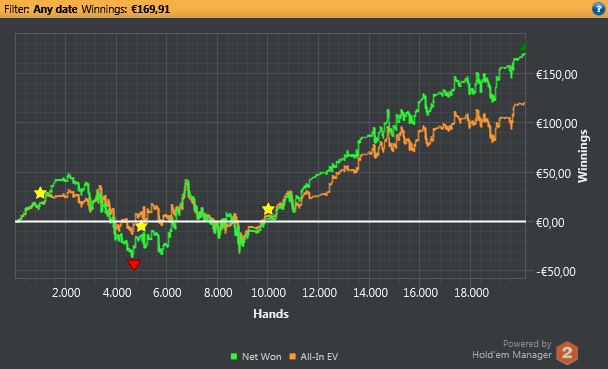Click the -€50,00 y-axis label
The width and height of the screenshot is (608, 369).
(x=556, y=272)
